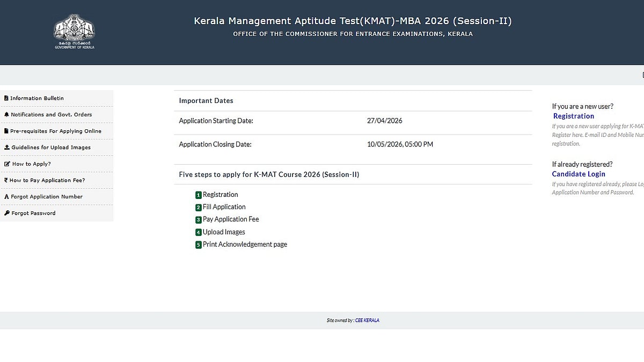The height and width of the screenshot is (362, 644).
Task: Click the upload icon beside Guidelines
Action: pyautogui.click(x=6, y=147)
